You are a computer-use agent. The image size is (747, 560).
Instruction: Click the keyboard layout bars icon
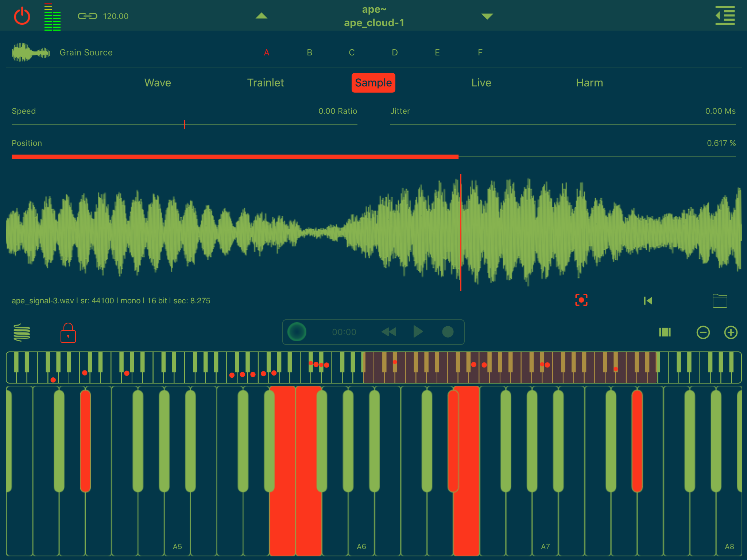tap(665, 332)
